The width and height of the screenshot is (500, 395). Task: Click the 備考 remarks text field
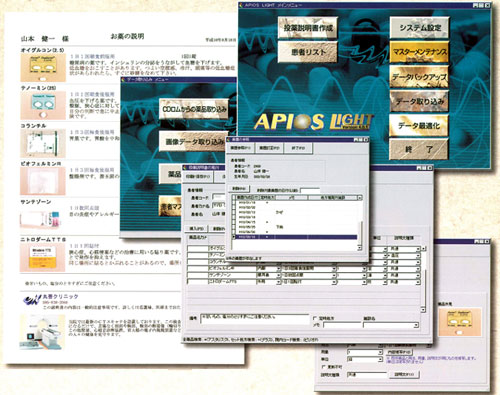click(x=255, y=319)
